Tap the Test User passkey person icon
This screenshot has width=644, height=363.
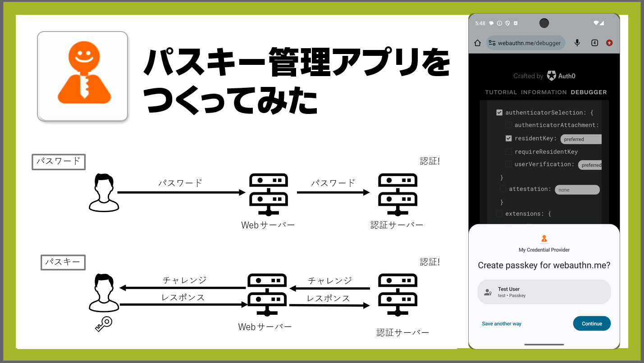pos(488,292)
